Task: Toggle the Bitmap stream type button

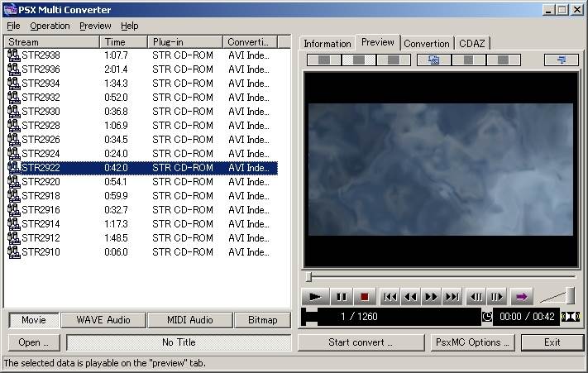Action: 262,320
